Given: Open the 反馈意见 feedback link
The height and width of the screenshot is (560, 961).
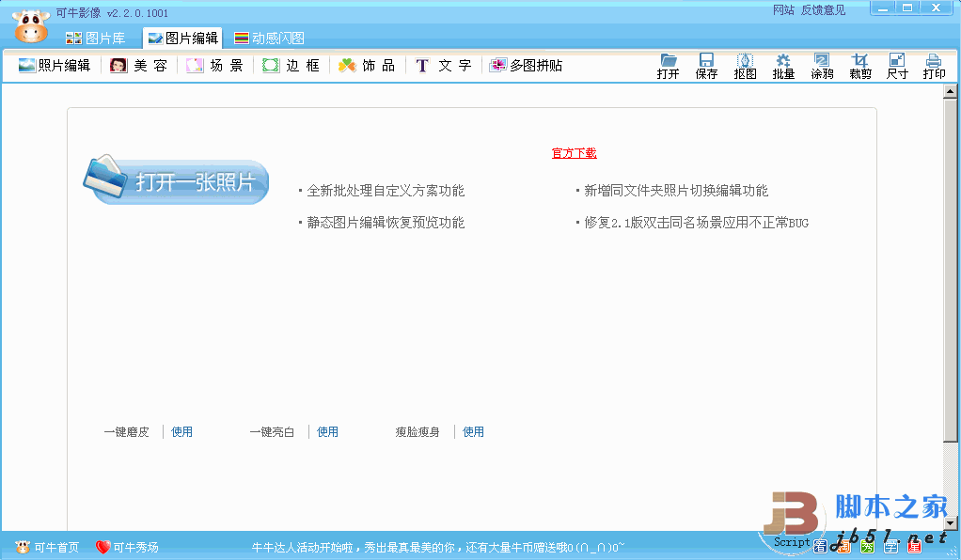Looking at the screenshot, I should pos(823,9).
